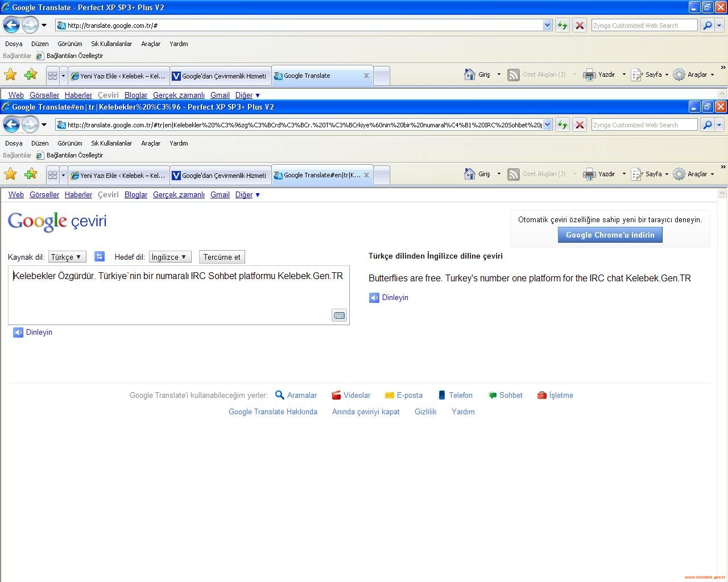Image resolution: width=728 pixels, height=582 pixels.
Task: Click Giriş home icon in background window
Action: pyautogui.click(x=470, y=74)
